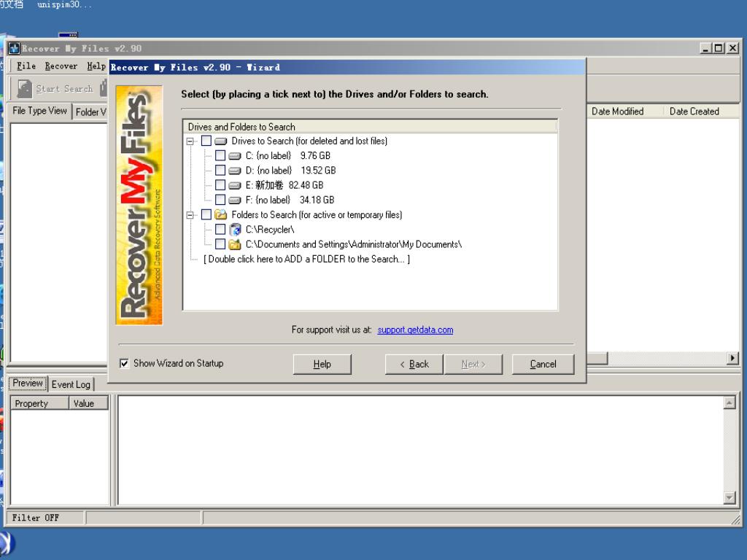Viewport: 747px width, 560px height.
Task: Click Start Search in the toolbar
Action: pos(55,88)
